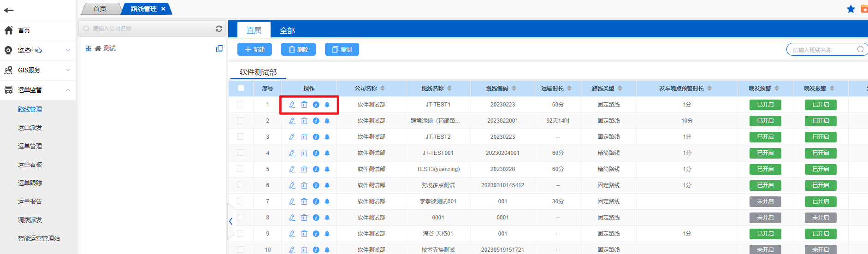The width and height of the screenshot is (868, 254).
Task: Open 首页 in the left sidebar
Action: (38, 30)
